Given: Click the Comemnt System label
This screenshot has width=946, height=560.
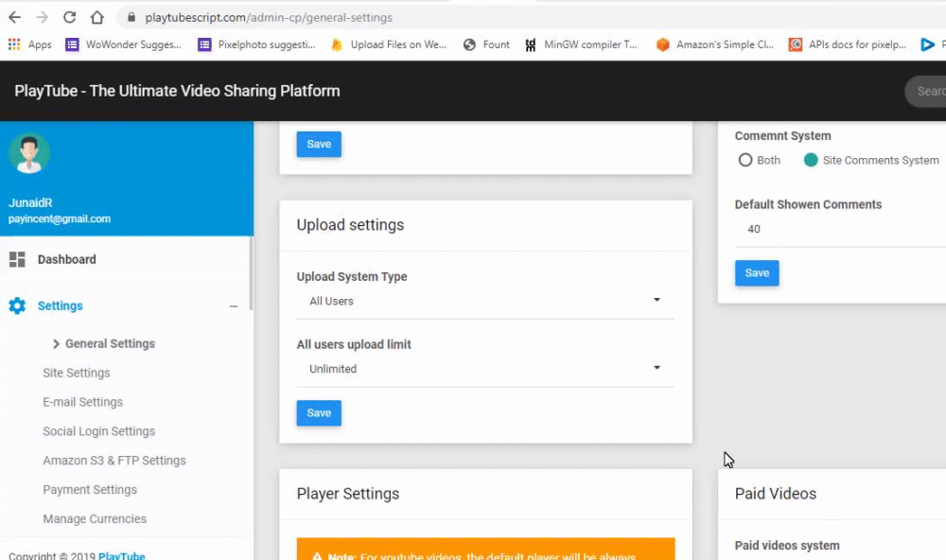Looking at the screenshot, I should pos(783,136).
